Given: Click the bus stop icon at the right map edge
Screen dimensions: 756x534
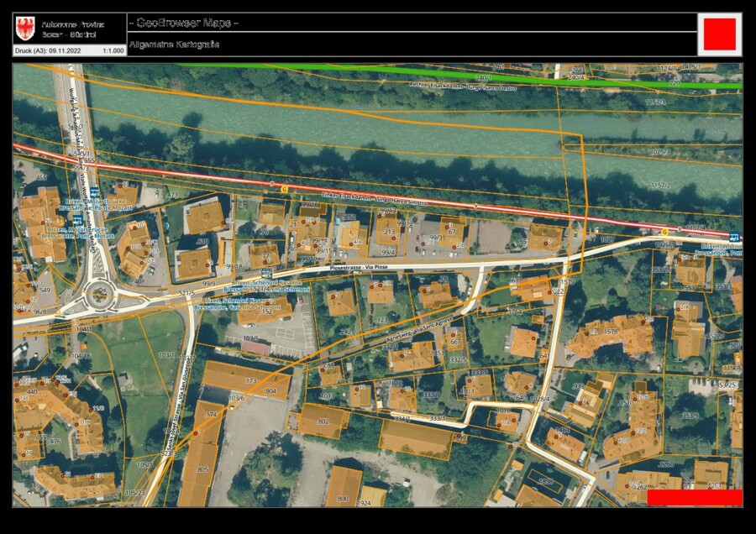Looking at the screenshot, I should point(735,238).
